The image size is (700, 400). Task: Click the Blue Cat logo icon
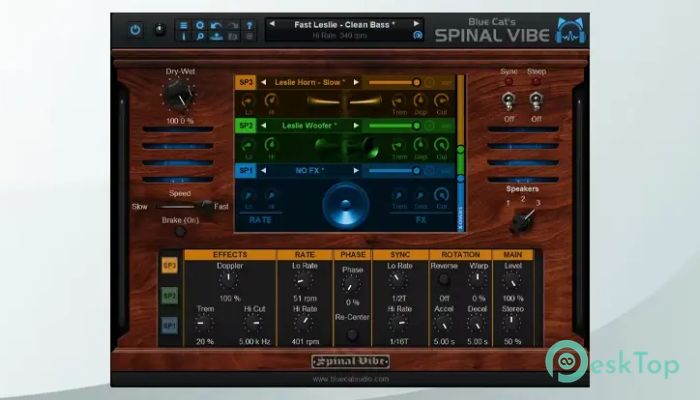click(572, 30)
